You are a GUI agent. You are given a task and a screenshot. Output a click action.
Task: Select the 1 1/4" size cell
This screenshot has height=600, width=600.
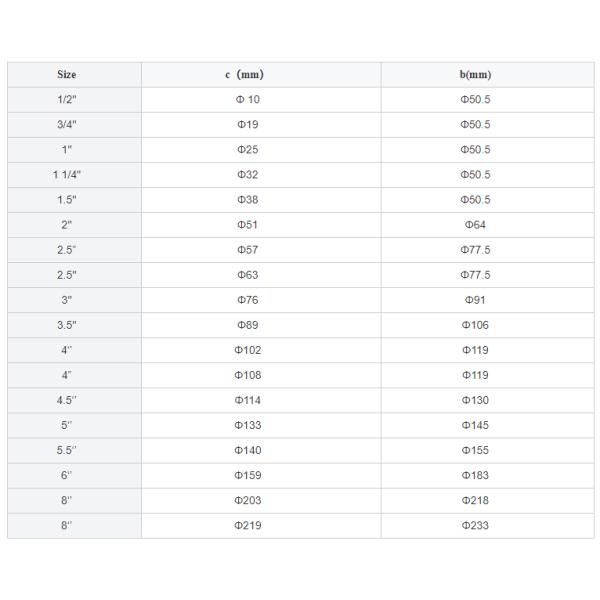click(x=66, y=175)
